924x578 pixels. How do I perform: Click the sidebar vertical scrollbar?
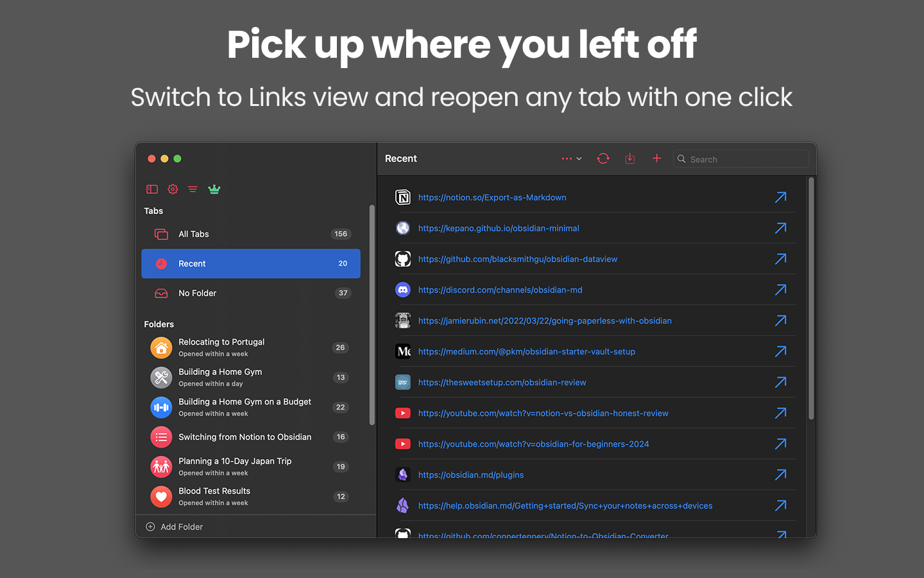[x=372, y=315]
